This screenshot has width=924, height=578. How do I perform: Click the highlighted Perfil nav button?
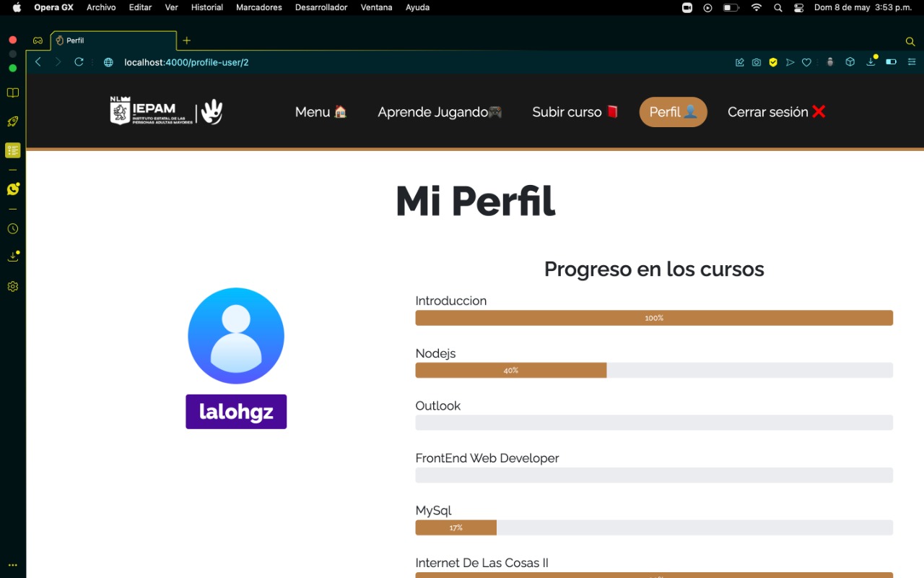click(x=673, y=112)
